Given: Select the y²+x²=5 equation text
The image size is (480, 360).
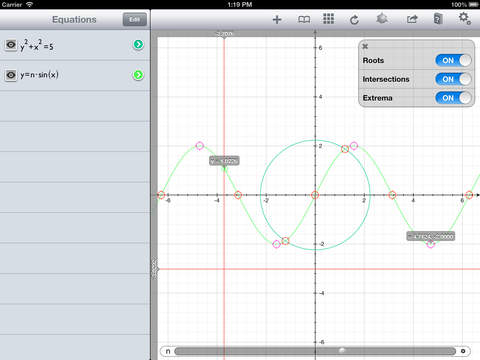Looking at the screenshot, I should pos(37,45).
